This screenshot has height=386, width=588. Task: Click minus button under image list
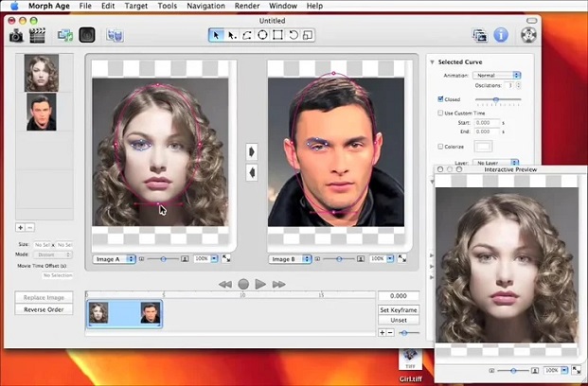click(30, 227)
